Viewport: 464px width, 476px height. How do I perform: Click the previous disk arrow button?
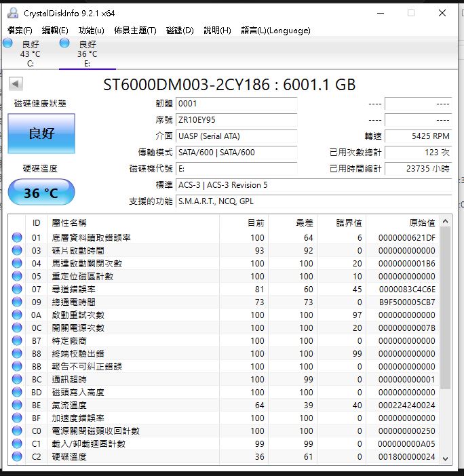click(16, 84)
